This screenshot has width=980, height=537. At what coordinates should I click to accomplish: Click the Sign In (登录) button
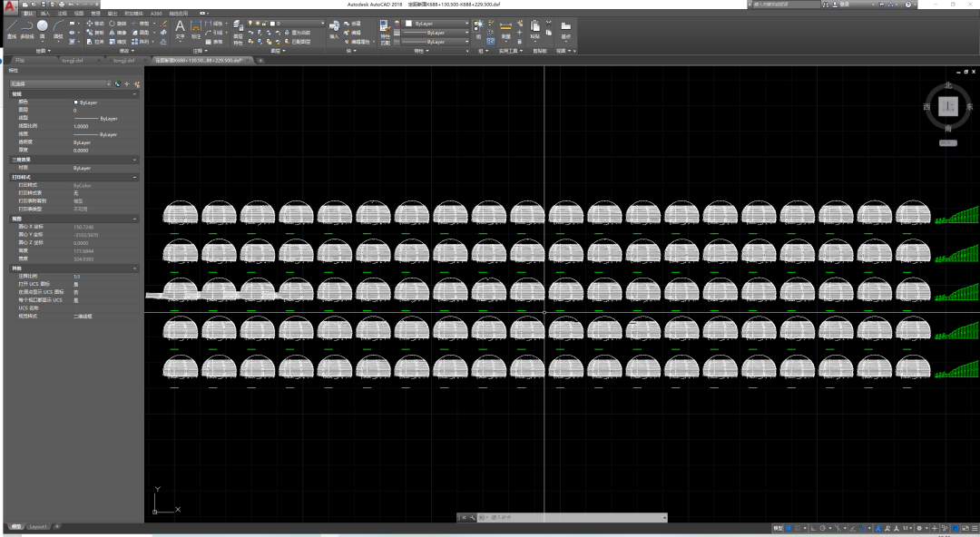click(846, 5)
